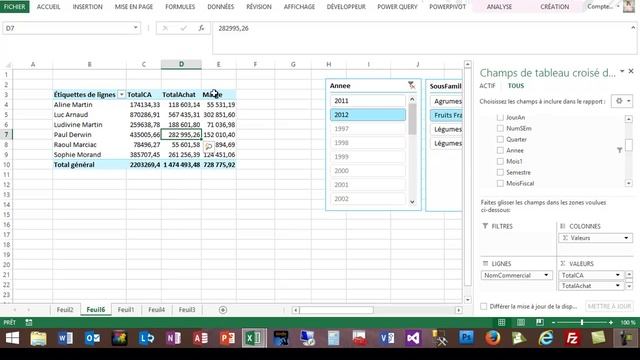Open Photoshop from the taskbar
640x360 pixels.
(x=466, y=338)
